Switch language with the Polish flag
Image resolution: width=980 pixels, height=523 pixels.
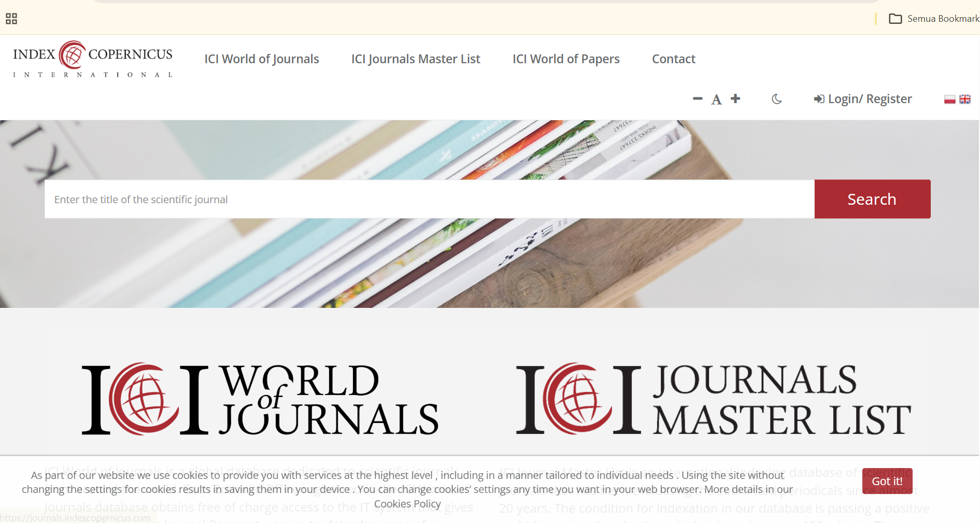(949, 99)
